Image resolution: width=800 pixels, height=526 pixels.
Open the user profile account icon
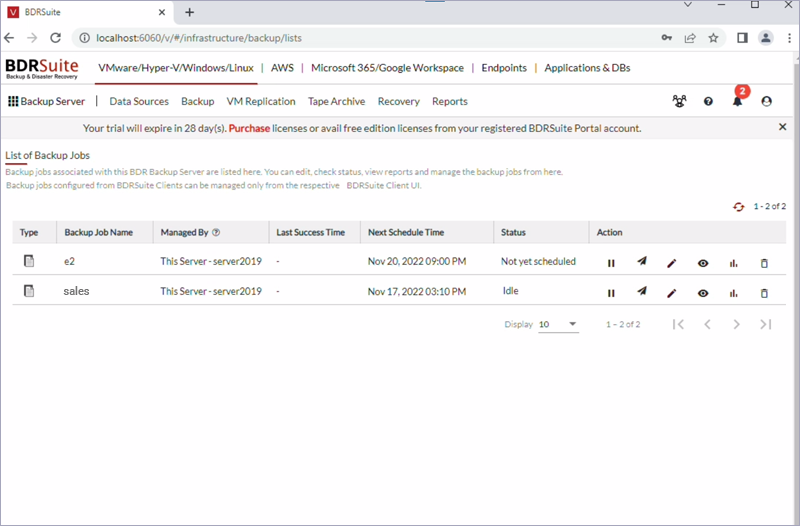point(766,101)
